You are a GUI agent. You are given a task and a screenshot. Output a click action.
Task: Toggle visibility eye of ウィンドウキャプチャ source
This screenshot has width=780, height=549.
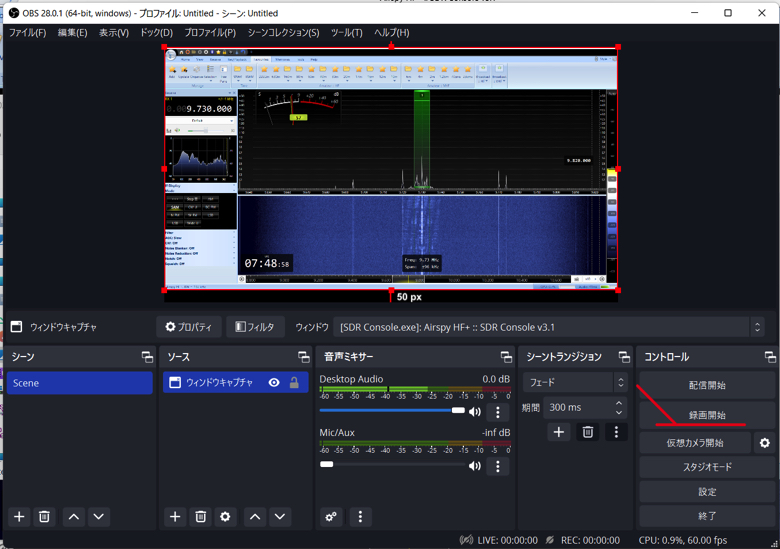click(x=274, y=382)
